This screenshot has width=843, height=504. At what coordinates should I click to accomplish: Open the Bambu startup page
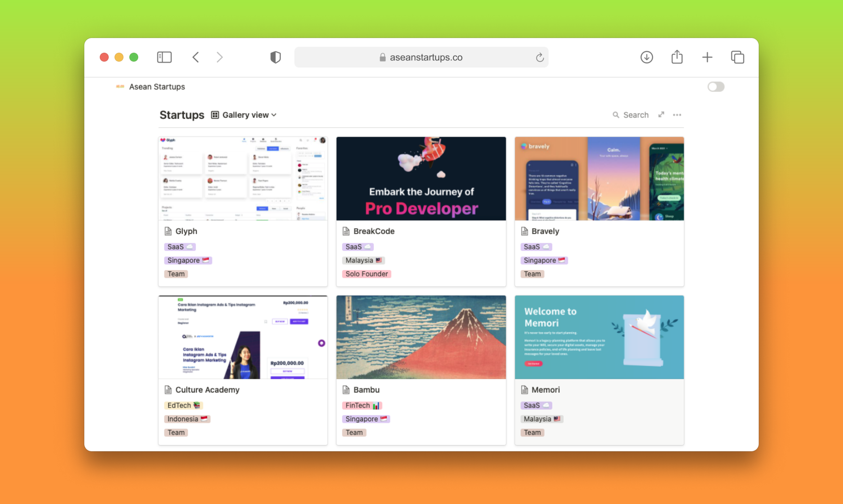[366, 389]
